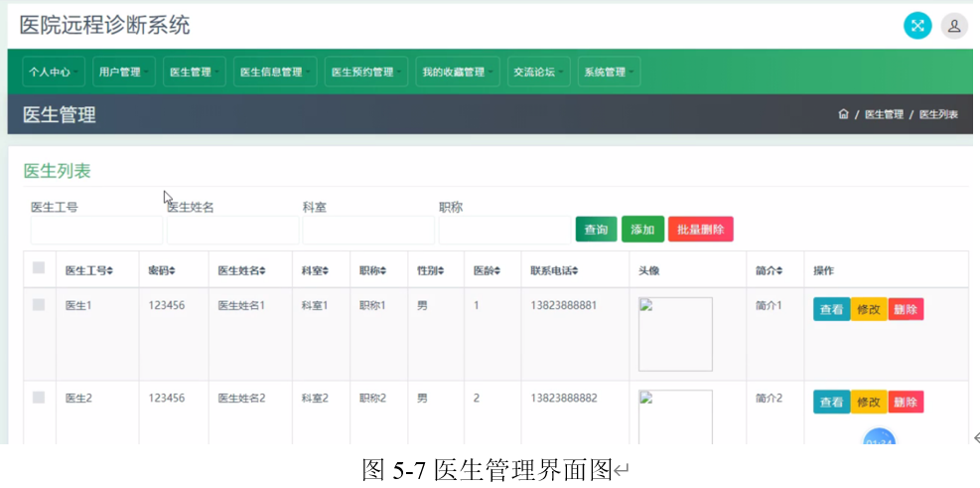
Task: Sort by 科室 column arrow
Action: point(326,271)
